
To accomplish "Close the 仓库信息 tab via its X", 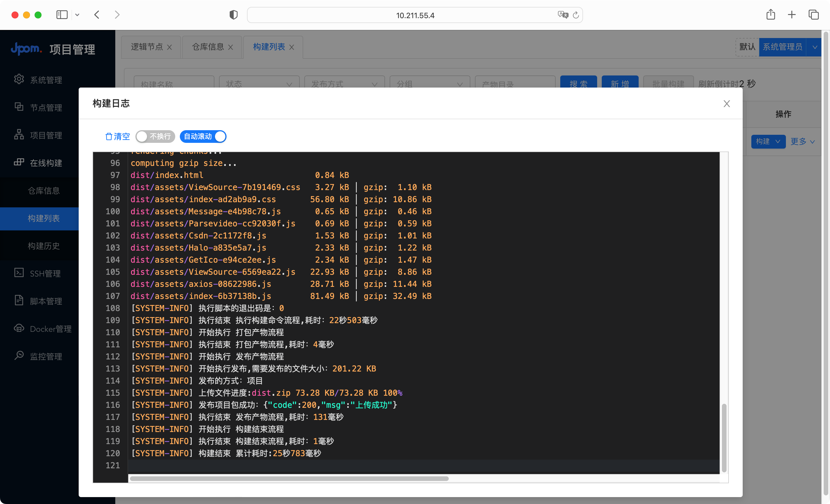I will tap(230, 47).
